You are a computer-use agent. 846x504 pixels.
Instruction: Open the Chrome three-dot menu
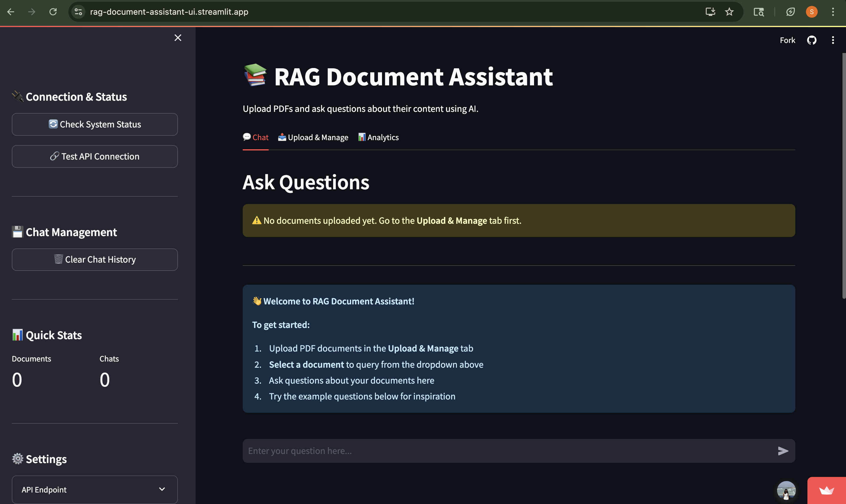click(832, 12)
